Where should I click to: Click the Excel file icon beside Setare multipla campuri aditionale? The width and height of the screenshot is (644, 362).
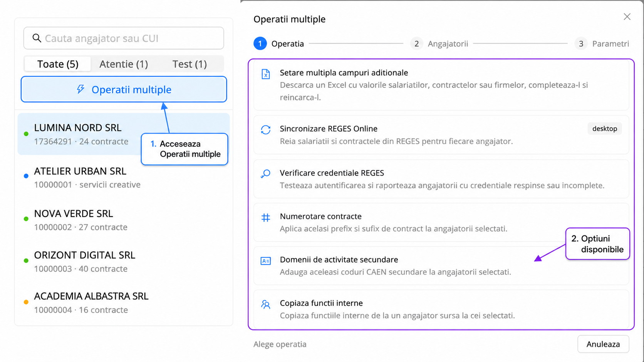[266, 74]
